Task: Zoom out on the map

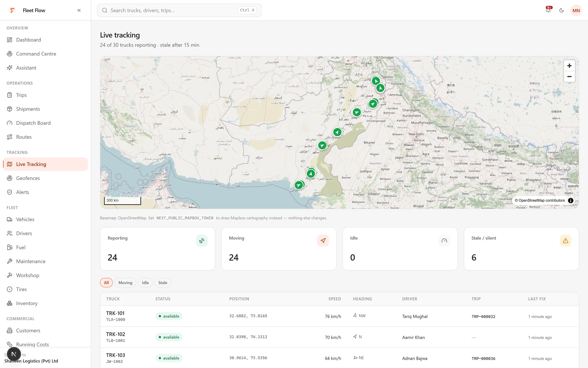Action: pos(569,77)
